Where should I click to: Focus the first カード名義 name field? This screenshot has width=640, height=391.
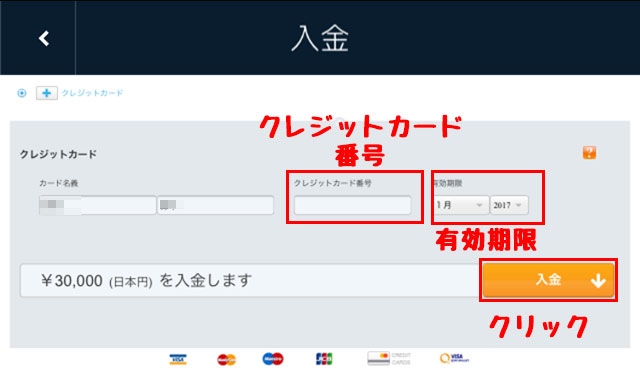click(98, 205)
